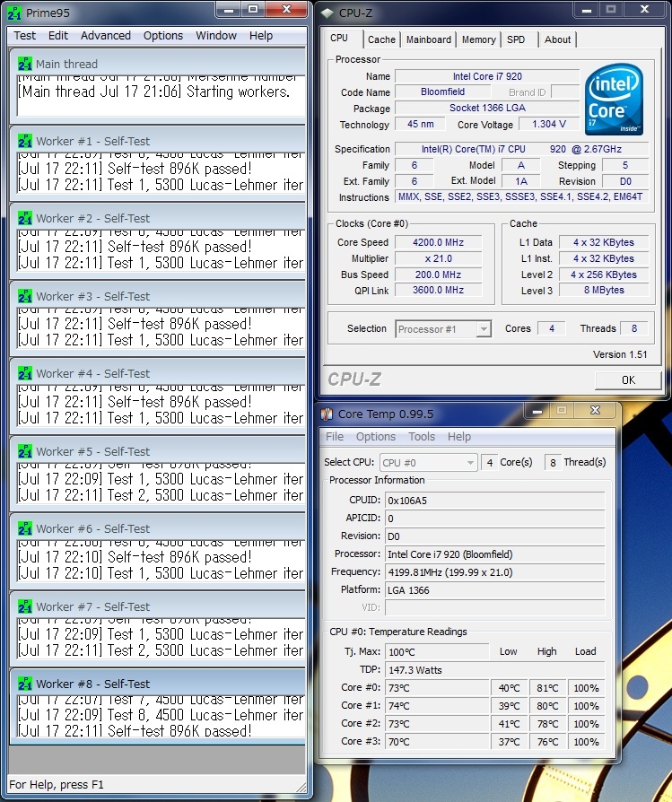Click OK button in CPU-Z
Image resolution: width=672 pixels, height=802 pixels.
[628, 380]
